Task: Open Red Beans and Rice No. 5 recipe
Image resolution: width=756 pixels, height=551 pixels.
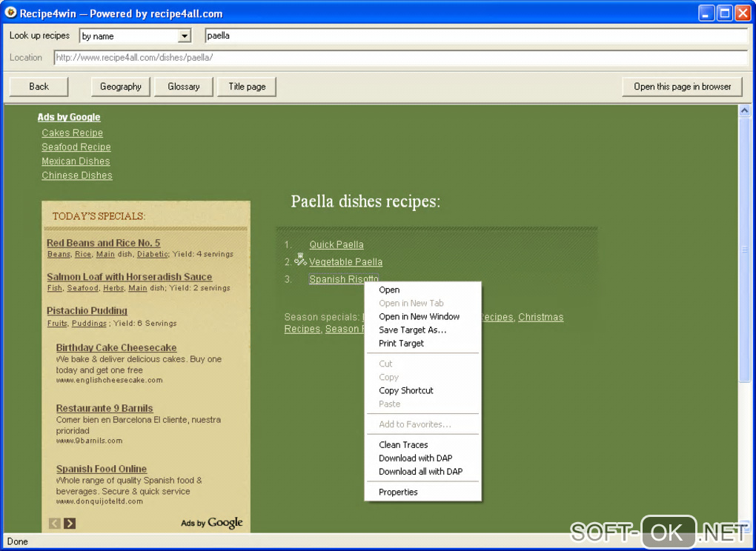Action: click(103, 243)
